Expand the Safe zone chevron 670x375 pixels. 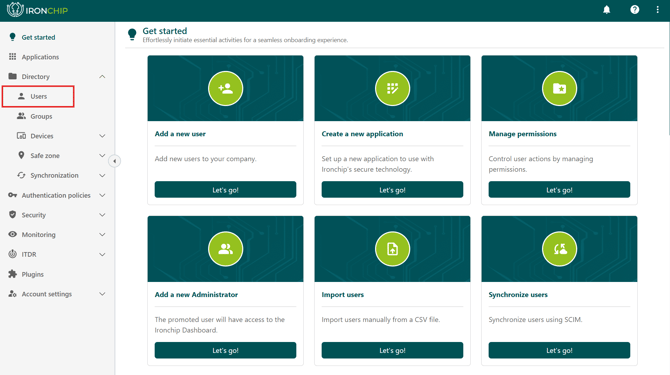102,155
